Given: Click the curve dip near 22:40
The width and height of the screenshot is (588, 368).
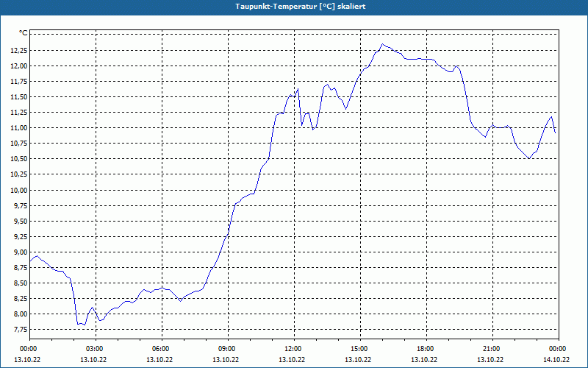Looking at the screenshot, I should (528, 158).
